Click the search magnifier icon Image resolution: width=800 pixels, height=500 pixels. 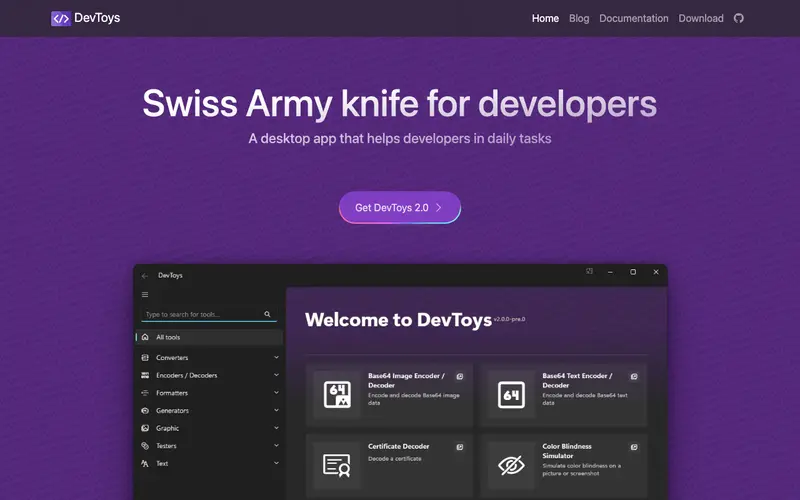[x=267, y=314]
